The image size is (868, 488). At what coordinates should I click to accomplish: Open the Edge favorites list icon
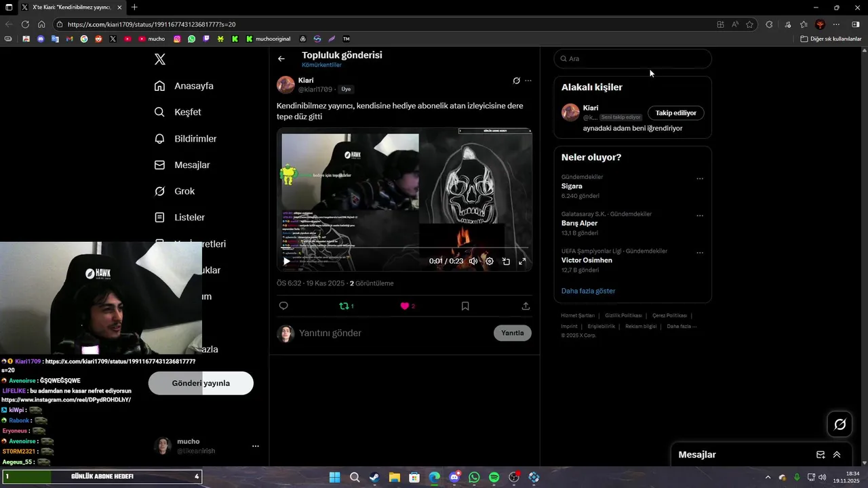(804, 24)
